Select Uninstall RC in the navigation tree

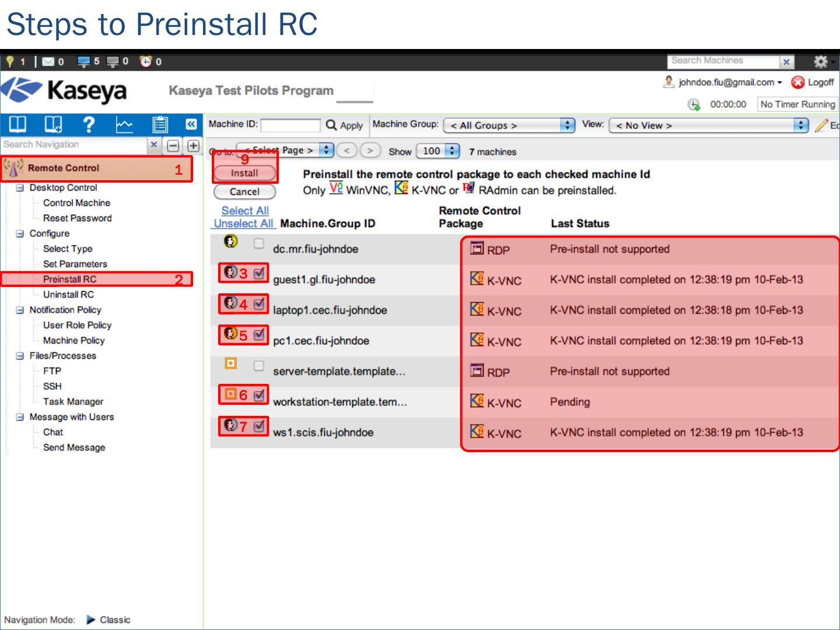point(68,295)
